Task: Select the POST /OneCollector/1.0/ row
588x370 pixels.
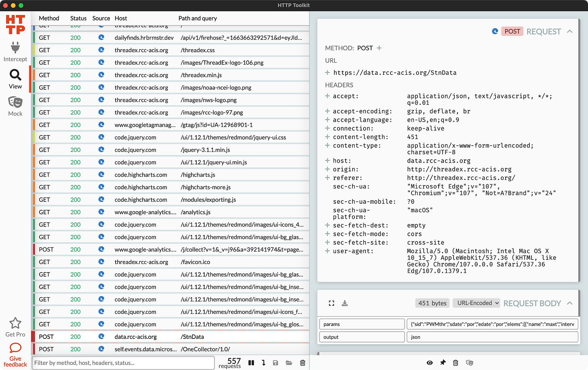Action: (x=171, y=349)
